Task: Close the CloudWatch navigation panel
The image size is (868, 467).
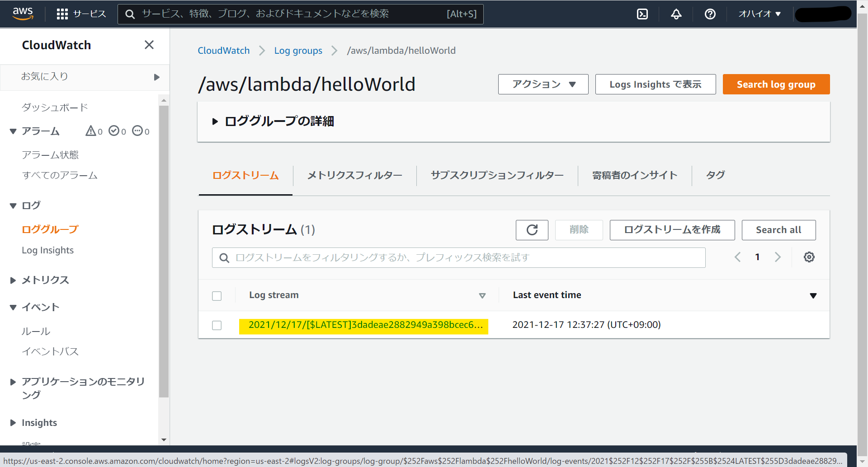Action: point(149,45)
